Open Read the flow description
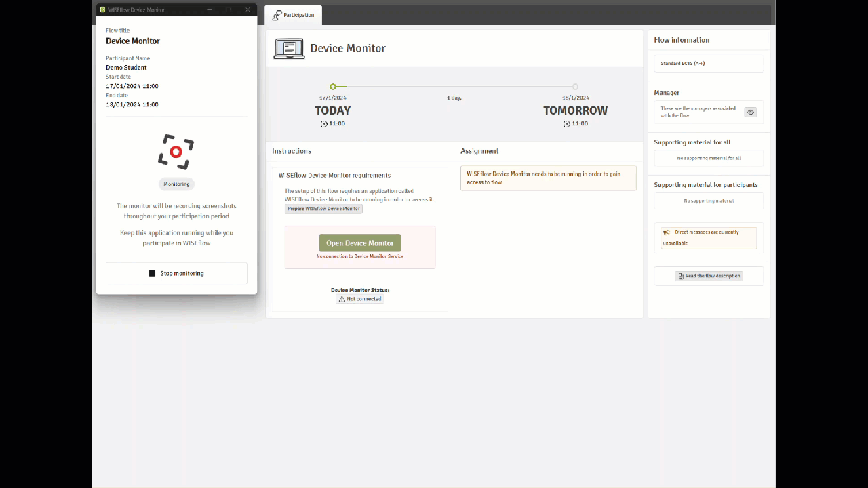 709,276
